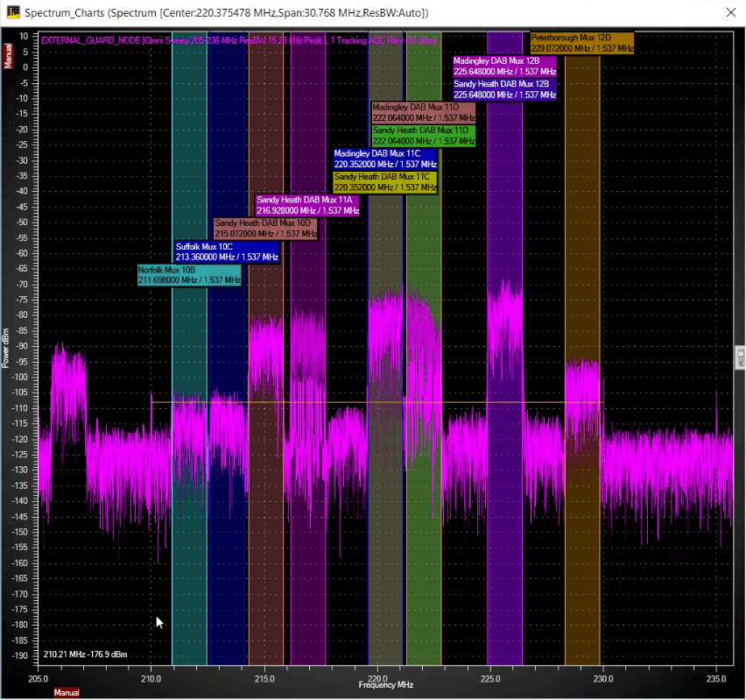Click the Power dBm axis title

pos(6,348)
